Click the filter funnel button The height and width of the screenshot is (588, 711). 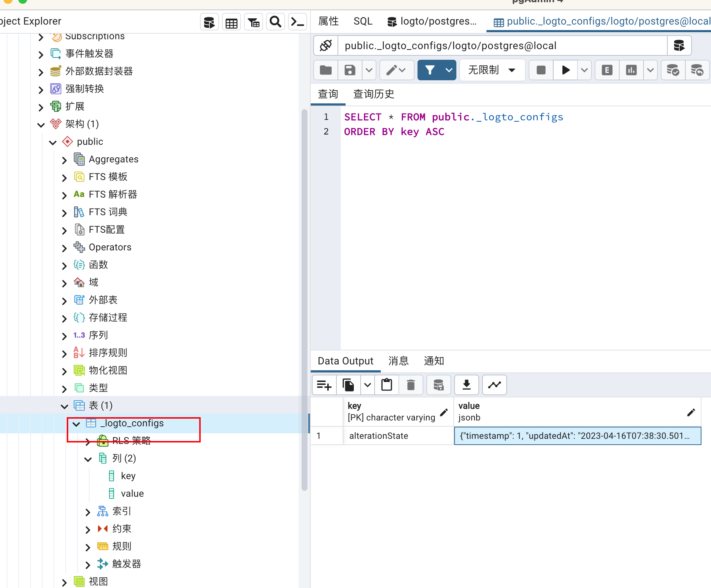coord(430,70)
